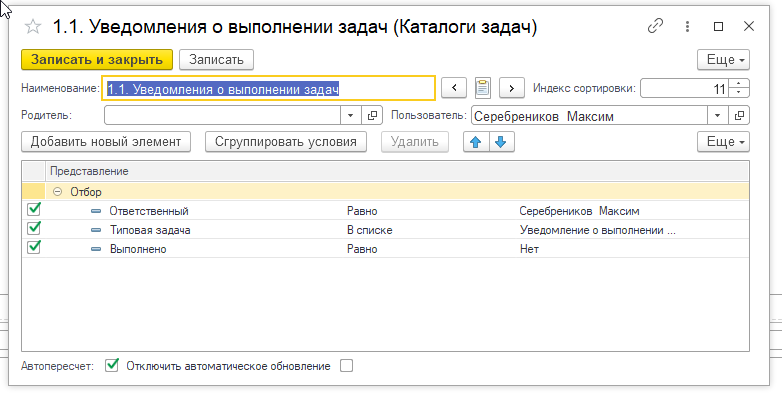Move the selected condition down with blue arrow

pyautogui.click(x=500, y=141)
